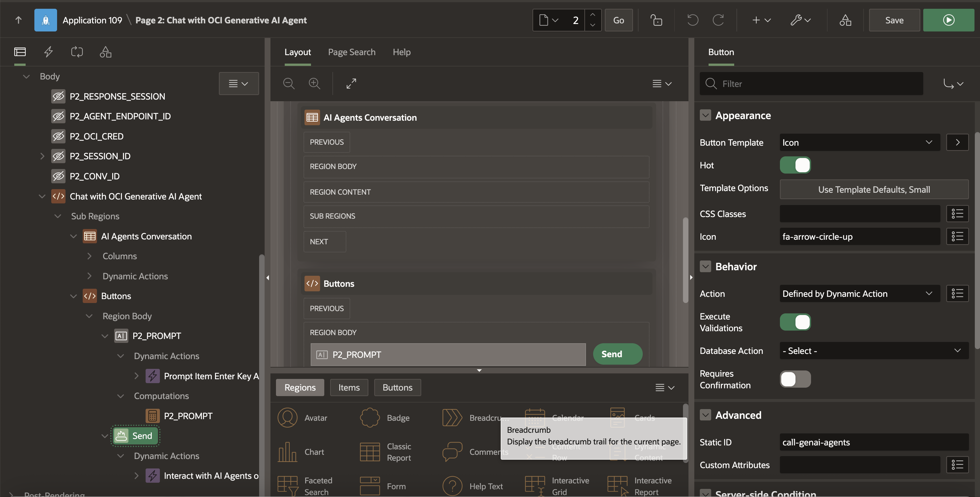Enable the Requires Confirmation switch
Image resolution: width=980 pixels, height=497 pixels.
click(x=795, y=379)
